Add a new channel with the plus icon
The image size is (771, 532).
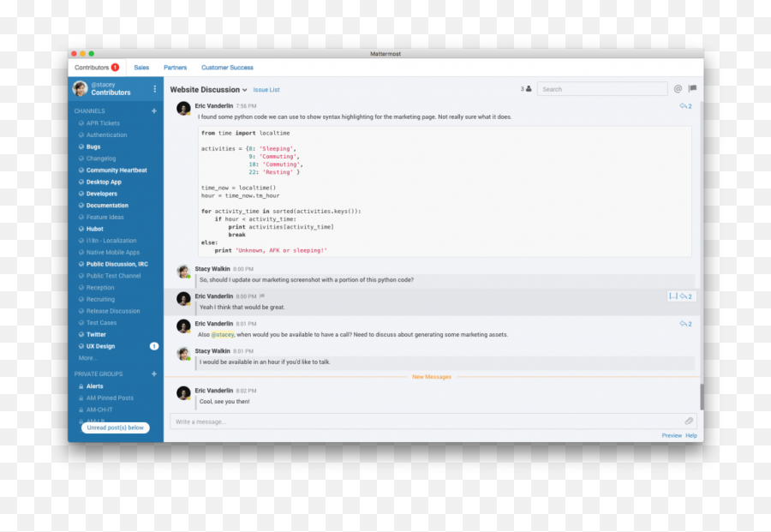point(154,111)
